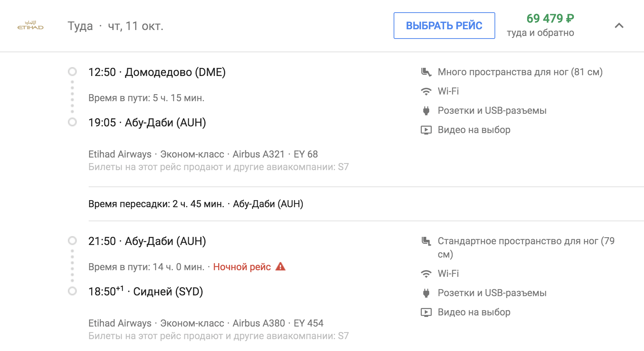
Task: Click the 'Выбрать рейс' button
Action: pos(444,26)
